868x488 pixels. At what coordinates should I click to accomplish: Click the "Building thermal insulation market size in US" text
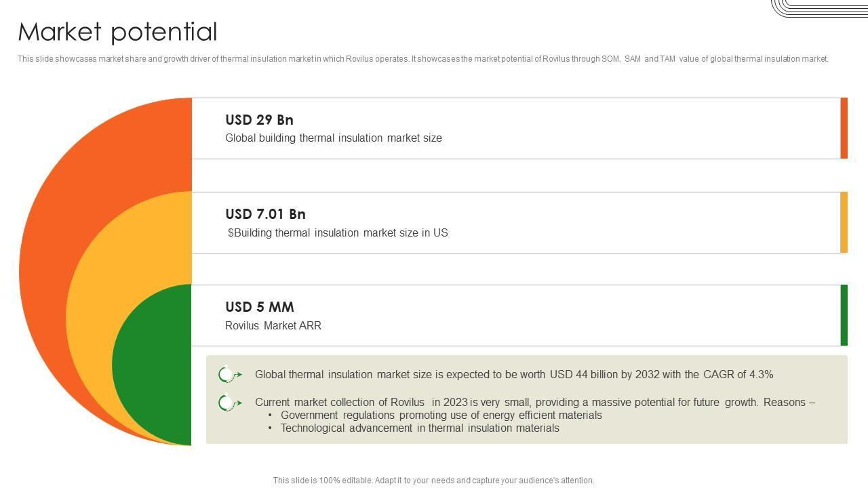pyautogui.click(x=338, y=233)
